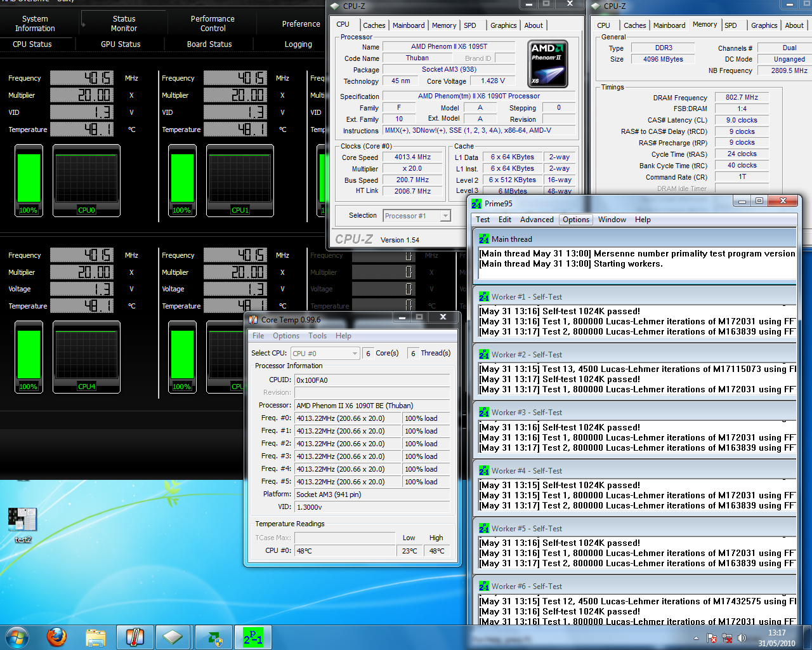Open About tab in left CPU-Z
This screenshot has width=812, height=650.
(534, 25)
